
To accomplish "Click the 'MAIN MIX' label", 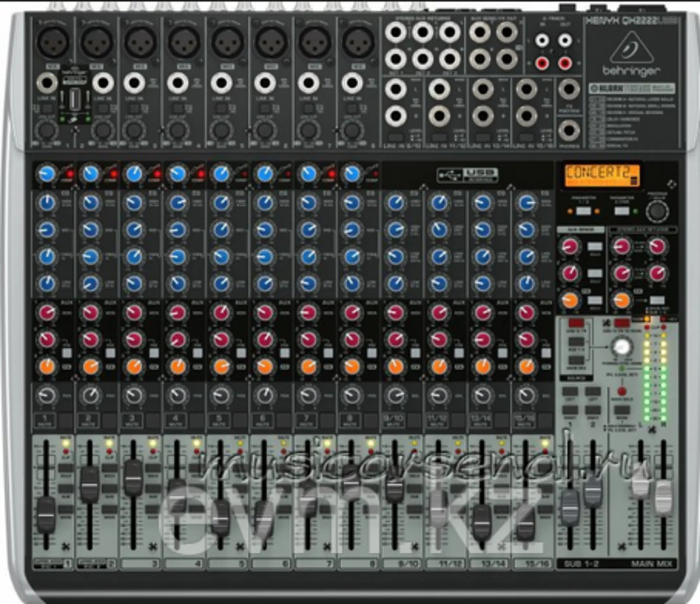I will coord(652,564).
